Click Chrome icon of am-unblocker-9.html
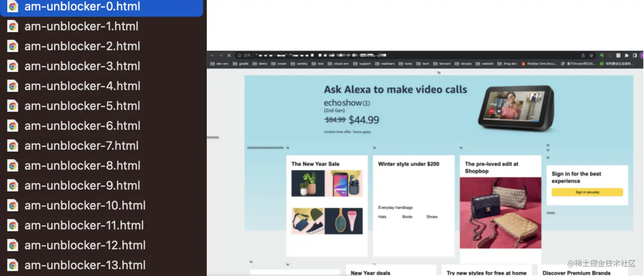 coord(13,185)
